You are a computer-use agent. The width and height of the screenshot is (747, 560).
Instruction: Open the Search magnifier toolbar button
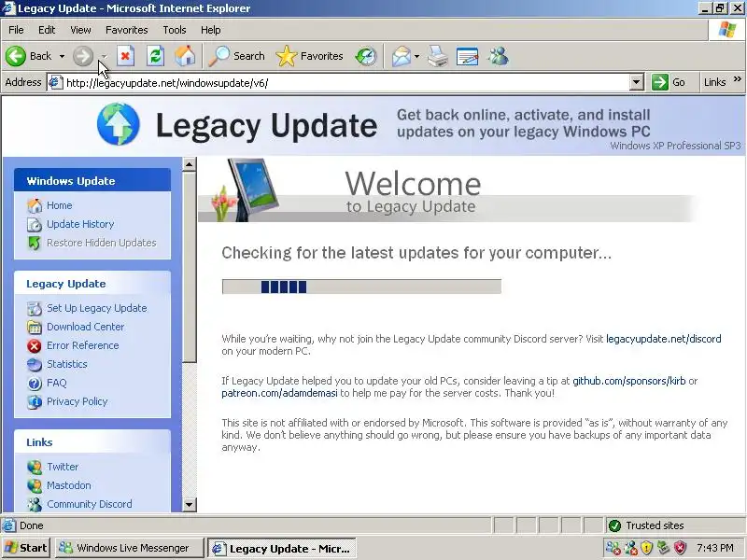(x=237, y=56)
